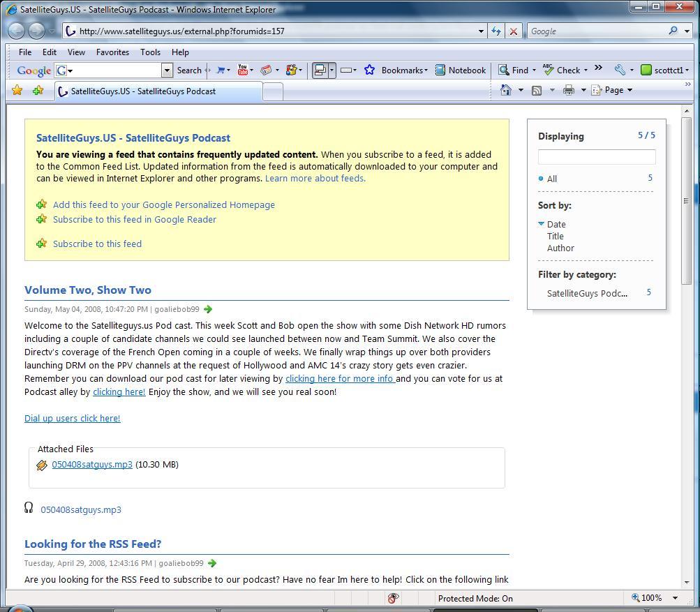Stop loading the page

click(514, 31)
